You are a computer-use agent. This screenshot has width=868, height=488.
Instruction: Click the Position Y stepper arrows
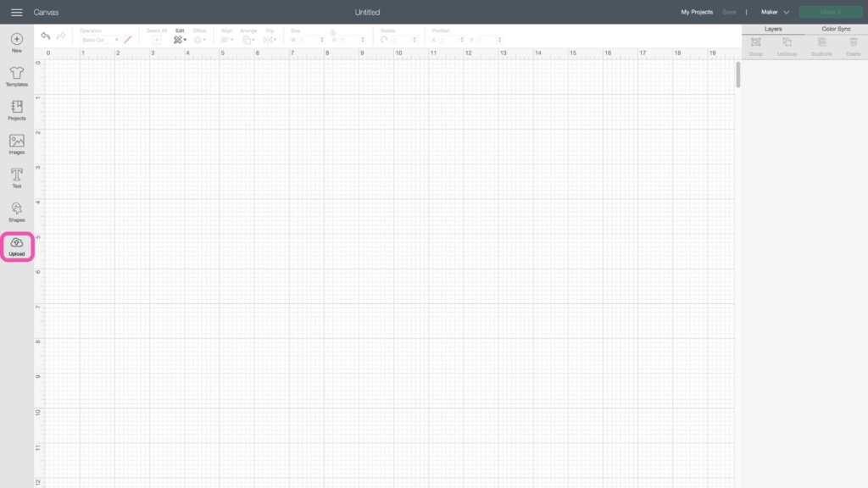(499, 40)
